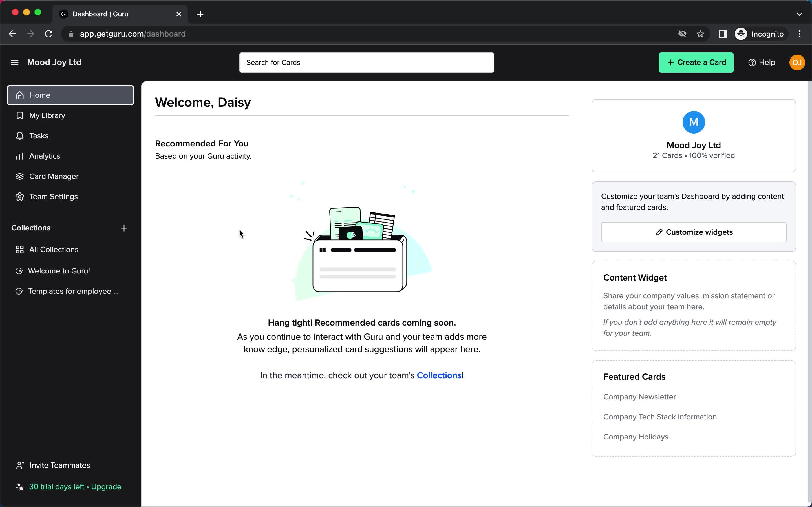This screenshot has width=812, height=507.
Task: Click the Home menu item in sidebar
Action: tap(70, 95)
